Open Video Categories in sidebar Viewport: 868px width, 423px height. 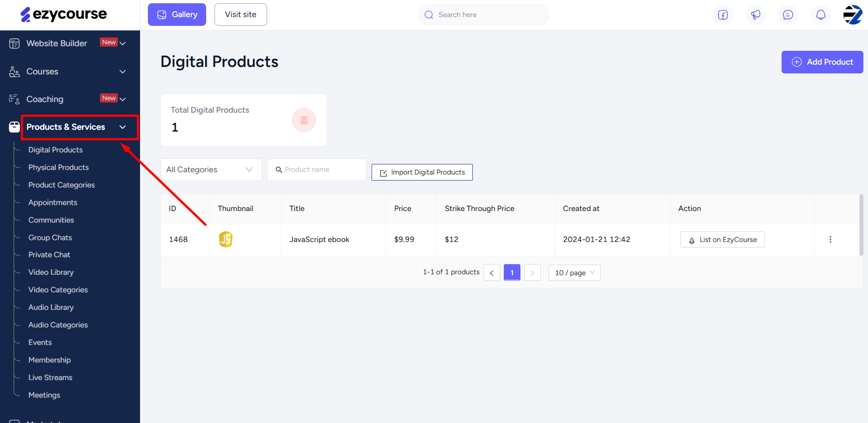point(58,290)
